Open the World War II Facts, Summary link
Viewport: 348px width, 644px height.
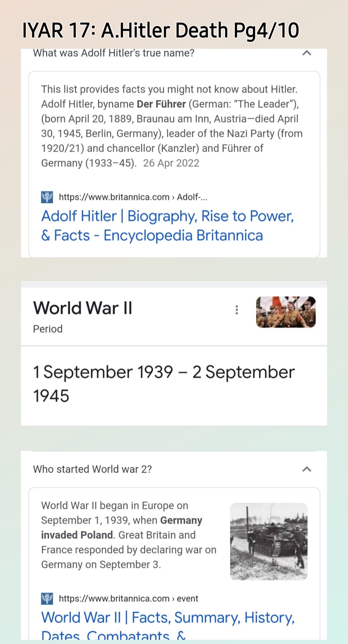coord(168,618)
